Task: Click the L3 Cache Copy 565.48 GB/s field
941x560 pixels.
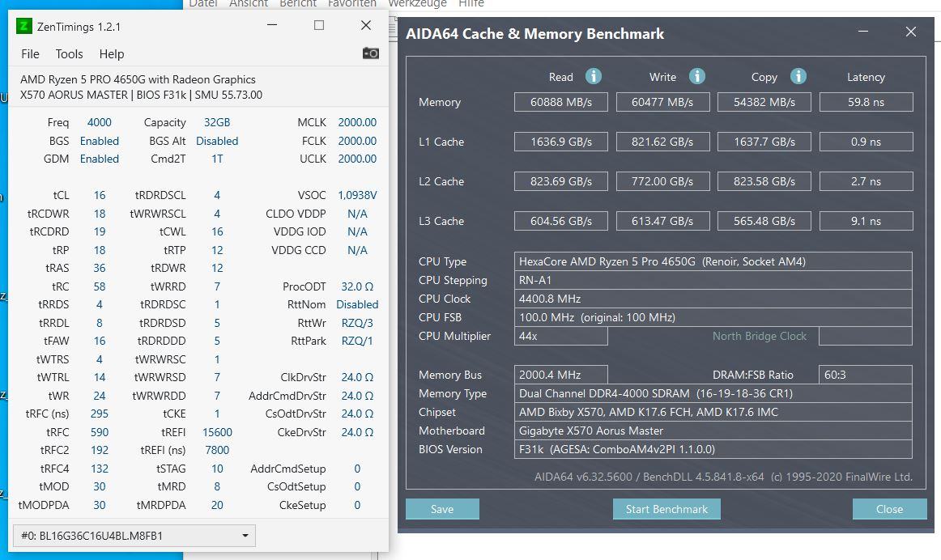Action: 764,221
